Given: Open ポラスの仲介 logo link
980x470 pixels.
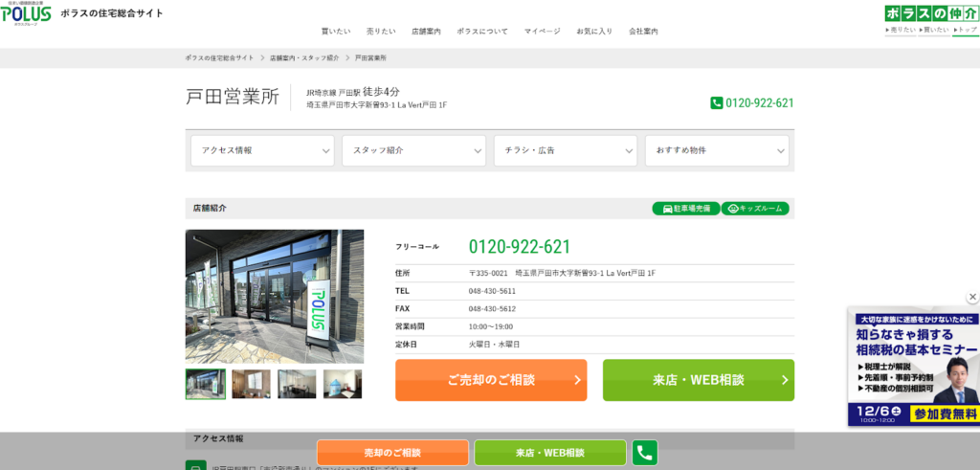Looking at the screenshot, I should pyautogui.click(x=931, y=13).
